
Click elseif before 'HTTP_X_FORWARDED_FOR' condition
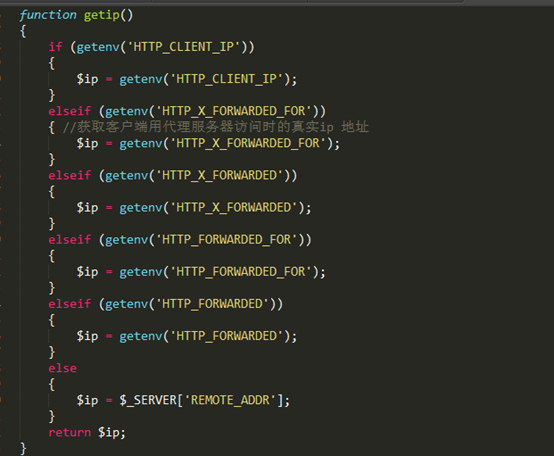[x=70, y=111]
